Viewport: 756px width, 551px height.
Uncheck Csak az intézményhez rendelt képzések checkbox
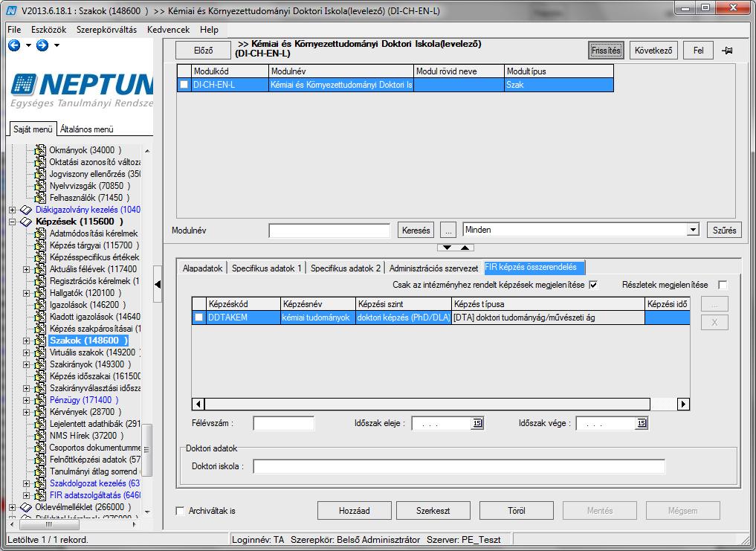[593, 285]
